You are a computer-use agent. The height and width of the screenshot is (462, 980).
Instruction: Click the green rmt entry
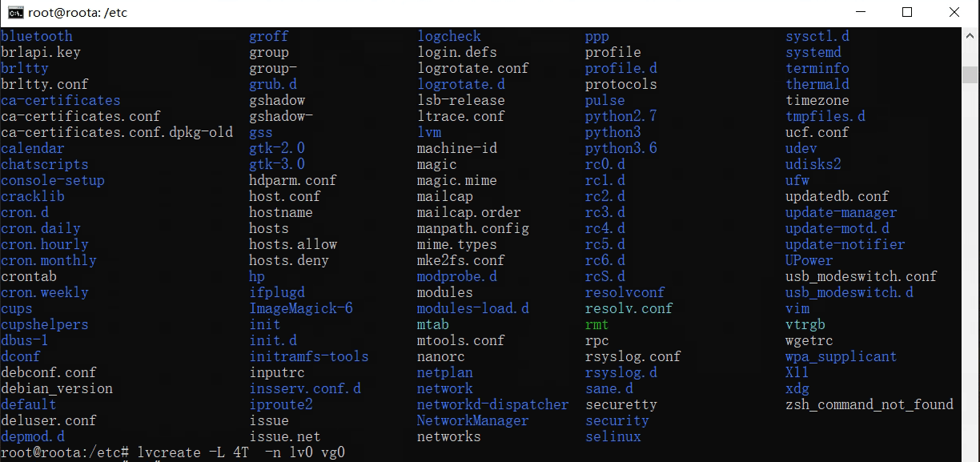596,324
